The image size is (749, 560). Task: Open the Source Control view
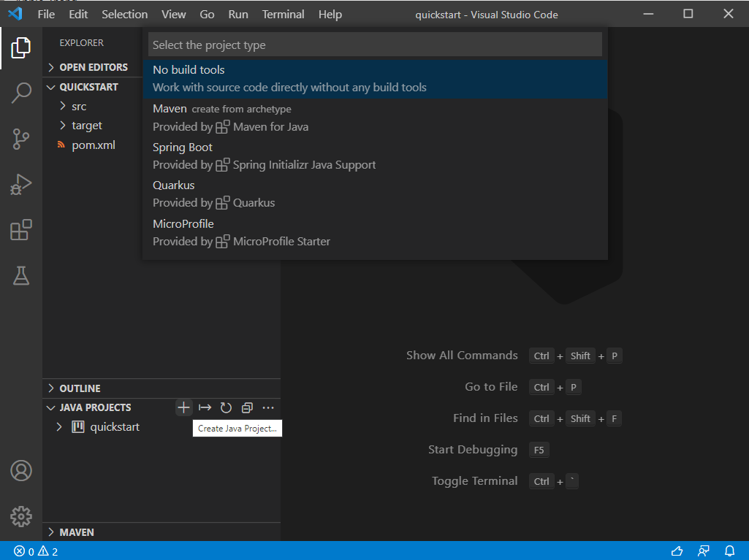point(21,139)
